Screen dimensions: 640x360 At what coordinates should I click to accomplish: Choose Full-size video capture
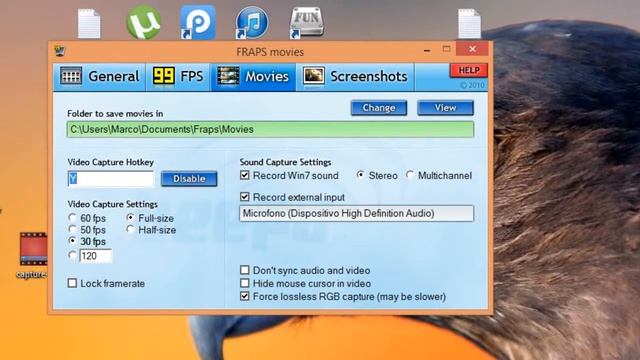(131, 218)
